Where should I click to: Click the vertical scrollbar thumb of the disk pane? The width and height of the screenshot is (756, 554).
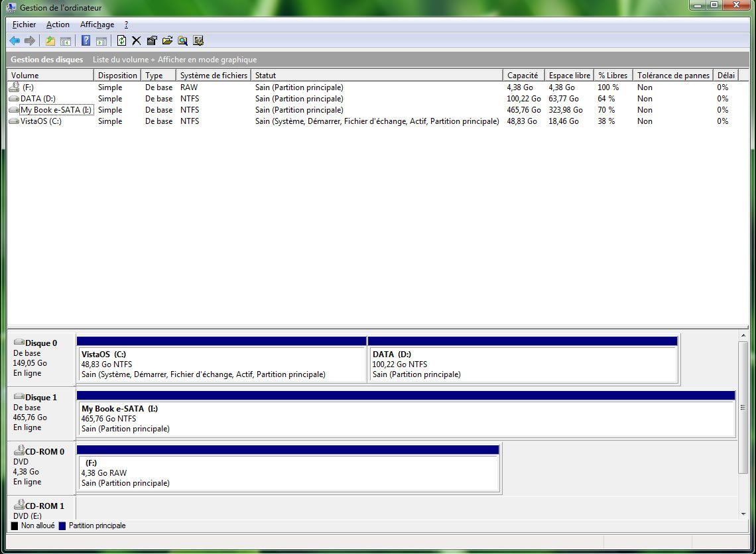[743, 407]
